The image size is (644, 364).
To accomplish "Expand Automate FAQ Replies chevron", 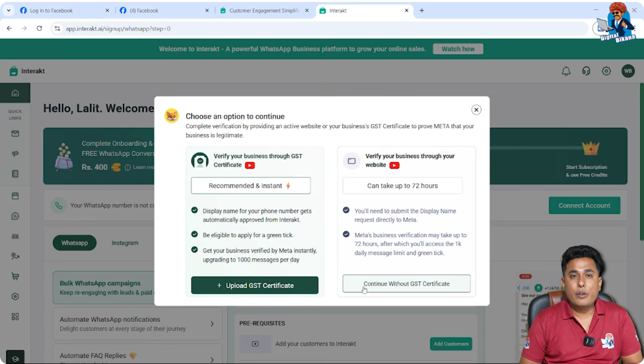I will click(x=212, y=359).
